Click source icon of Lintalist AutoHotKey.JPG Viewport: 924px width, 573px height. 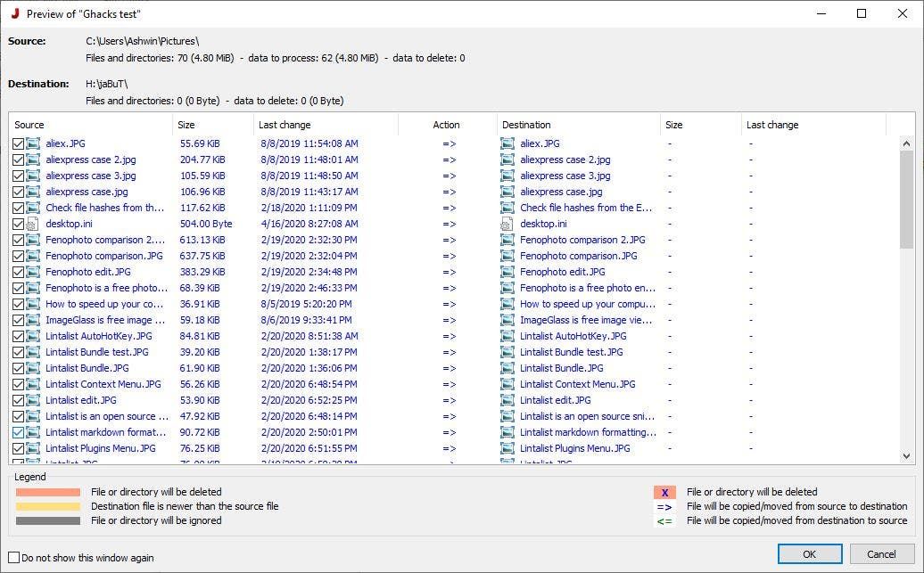(x=33, y=336)
